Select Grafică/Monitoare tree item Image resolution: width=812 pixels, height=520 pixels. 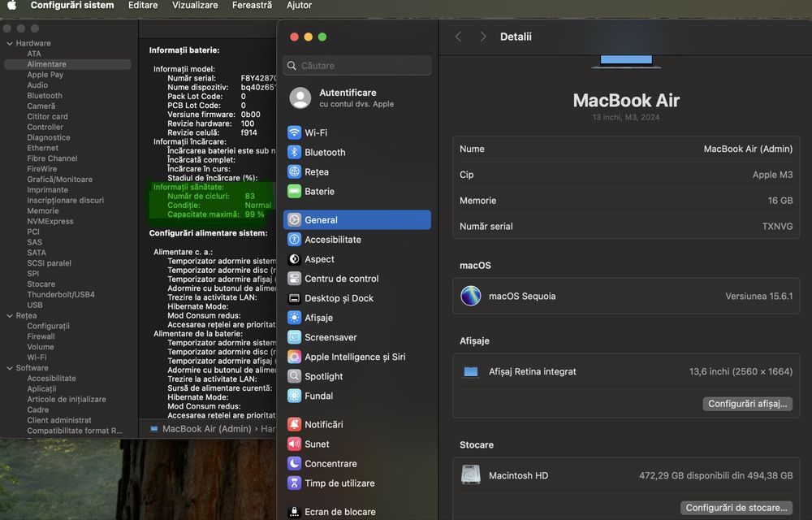click(x=59, y=180)
